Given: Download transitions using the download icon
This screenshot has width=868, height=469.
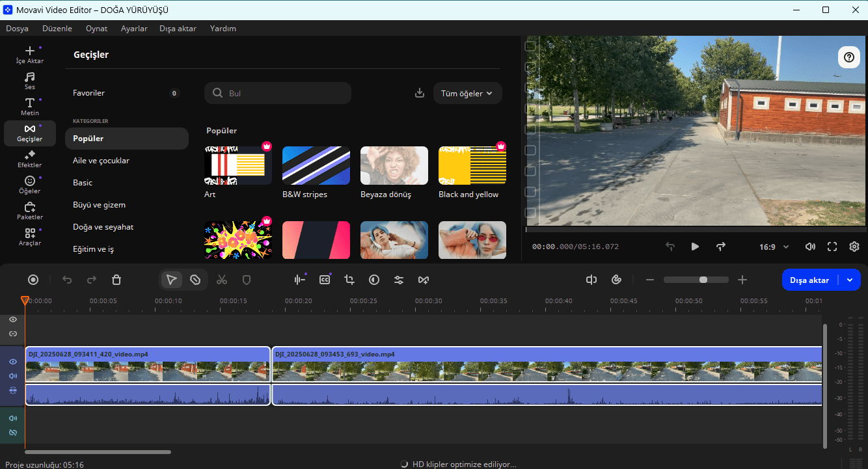Looking at the screenshot, I should tap(420, 93).
